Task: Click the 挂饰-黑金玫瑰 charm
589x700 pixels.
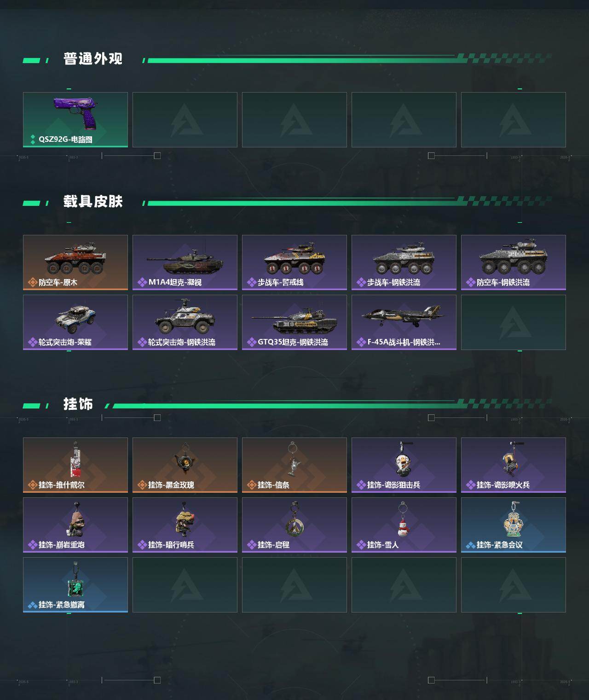Action: click(x=185, y=465)
